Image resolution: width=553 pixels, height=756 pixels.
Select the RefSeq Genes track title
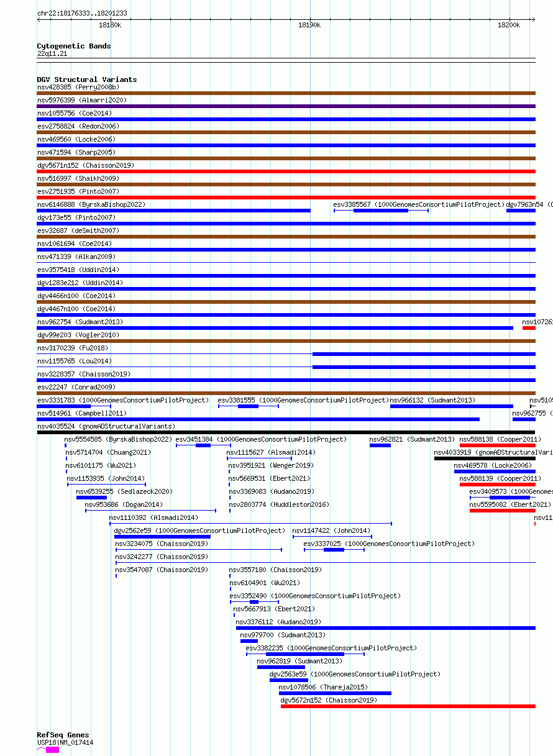click(x=63, y=735)
